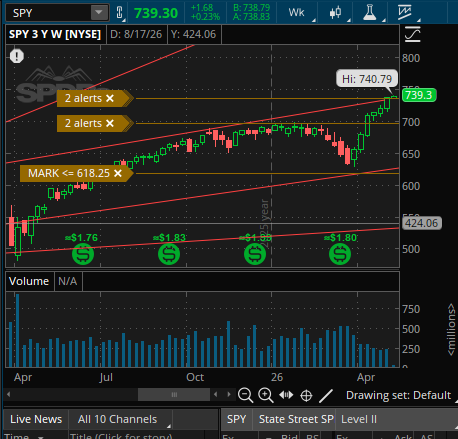
Task: Open the Wk timeframe selector
Action: tap(296, 13)
